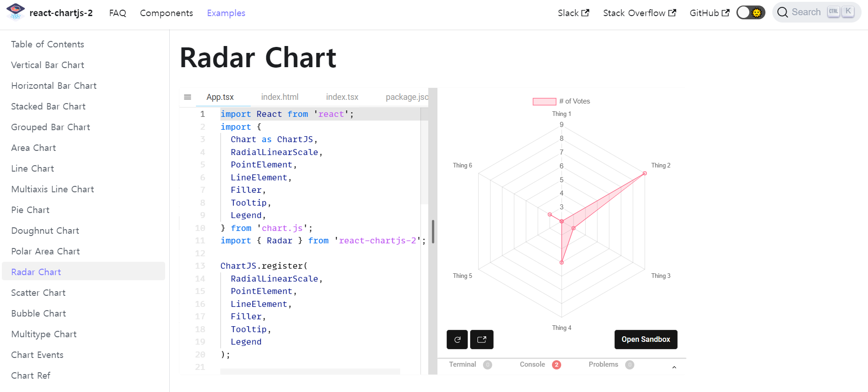This screenshot has height=392, width=868.
Task: Toggle the '# of Votes' legend dataset
Action: click(561, 101)
